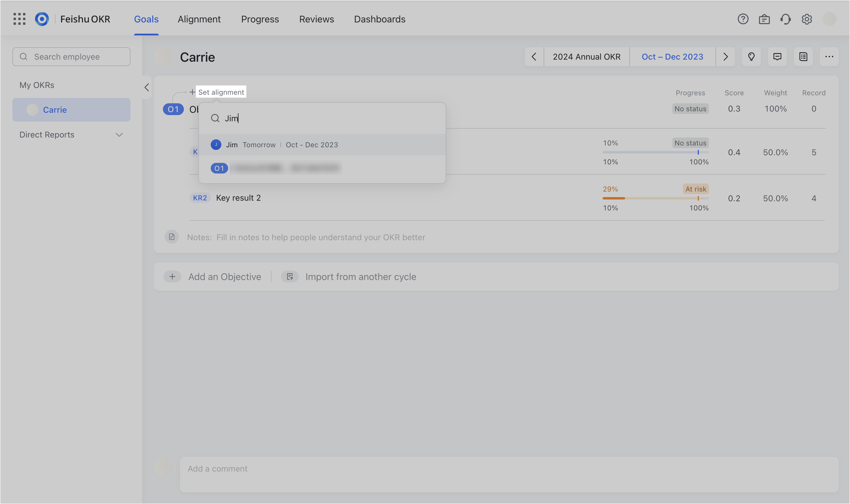Open the progress record list icon
This screenshot has width=850, height=504.
[803, 57]
